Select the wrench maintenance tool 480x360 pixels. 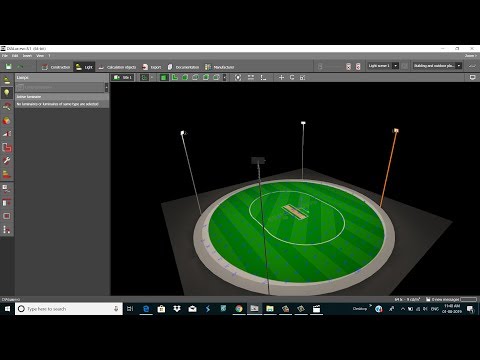pos(7,161)
